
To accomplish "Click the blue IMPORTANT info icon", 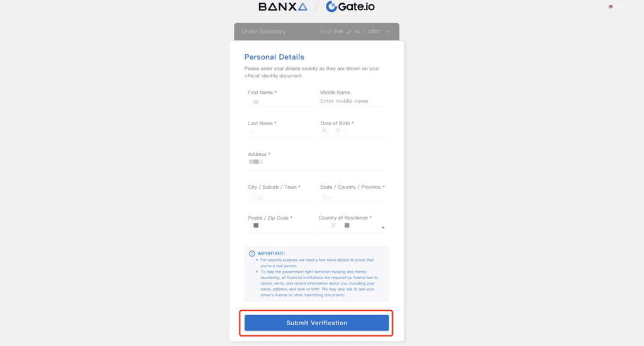I will (x=252, y=254).
